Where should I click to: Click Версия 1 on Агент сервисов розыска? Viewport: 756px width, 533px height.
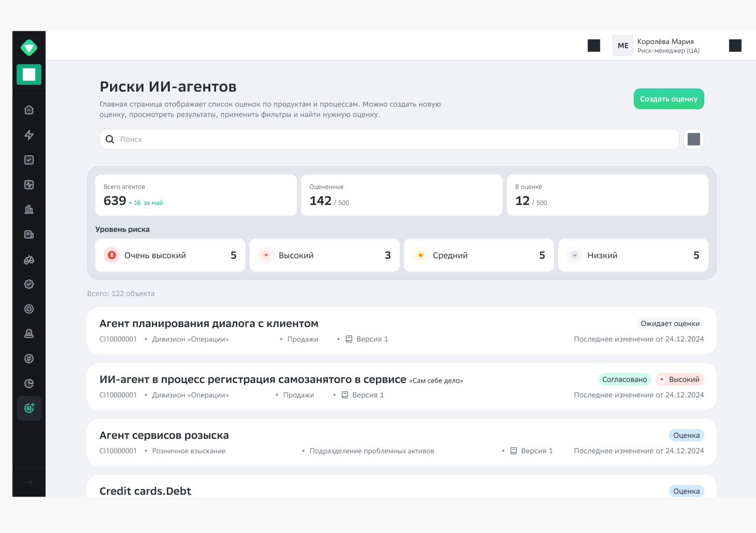tap(531, 451)
